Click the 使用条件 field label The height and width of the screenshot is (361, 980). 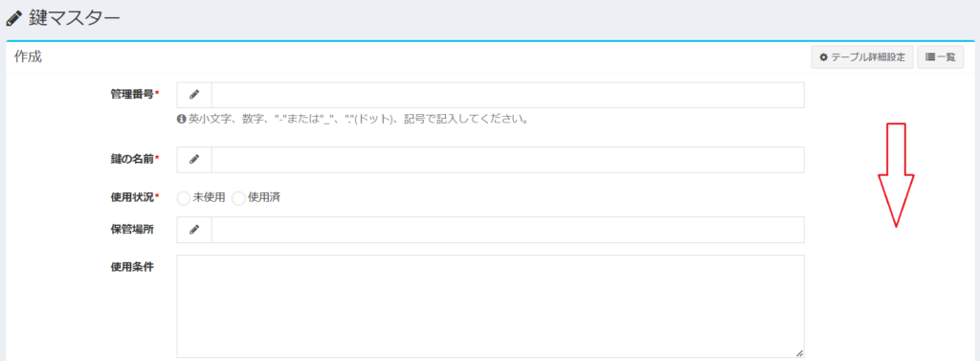131,266
